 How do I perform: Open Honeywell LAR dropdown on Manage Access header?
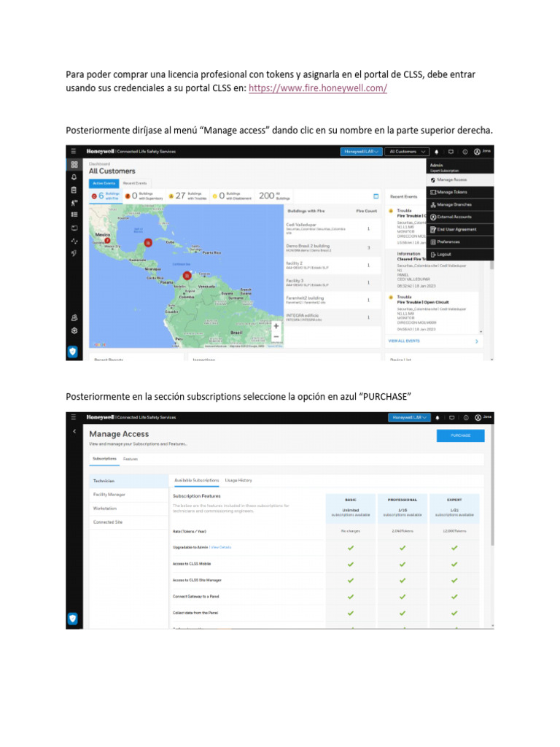(x=408, y=418)
